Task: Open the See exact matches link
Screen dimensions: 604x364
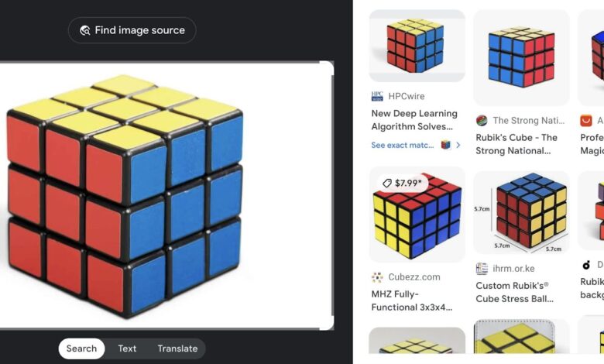Action: [403, 145]
